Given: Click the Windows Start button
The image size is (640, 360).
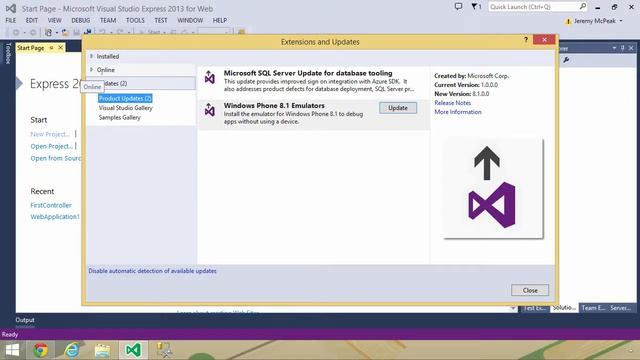Looking at the screenshot, I should click(12, 350).
